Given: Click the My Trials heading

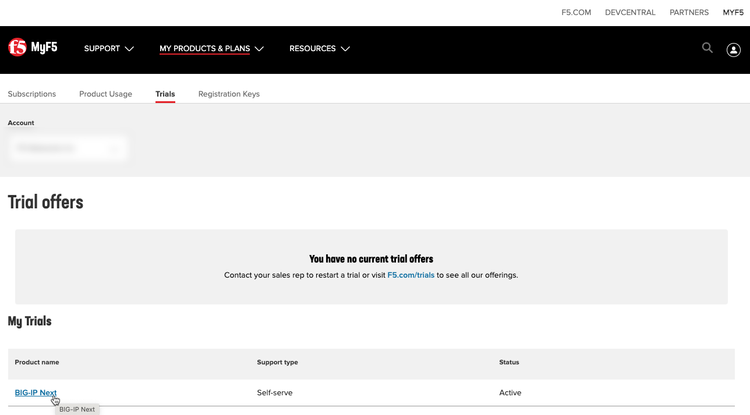Looking at the screenshot, I should (x=30, y=321).
